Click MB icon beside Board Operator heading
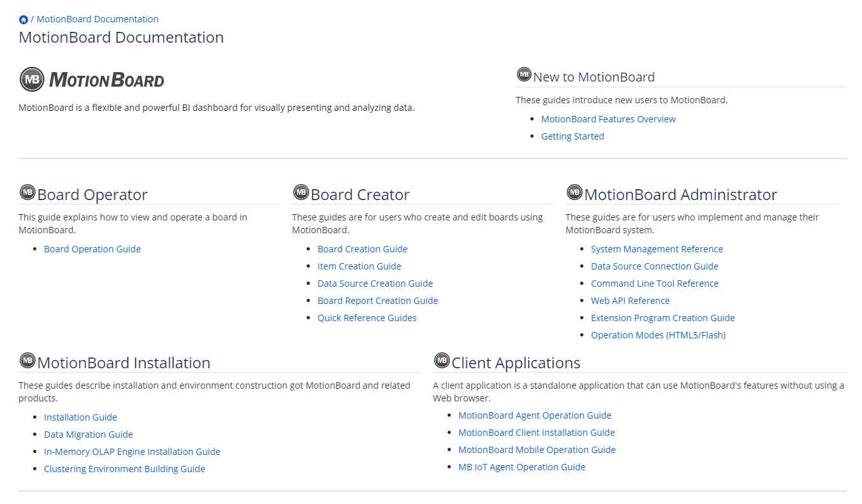 click(x=27, y=192)
